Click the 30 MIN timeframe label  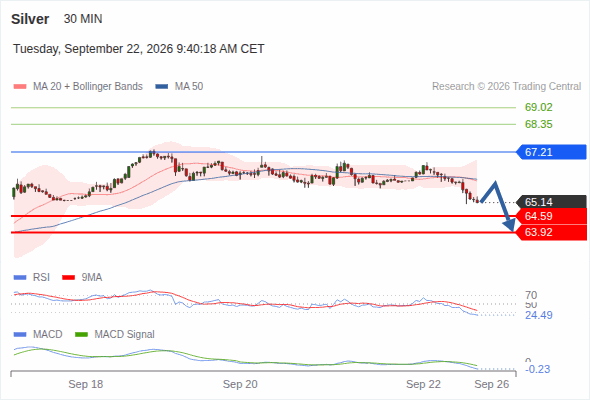tap(83, 19)
